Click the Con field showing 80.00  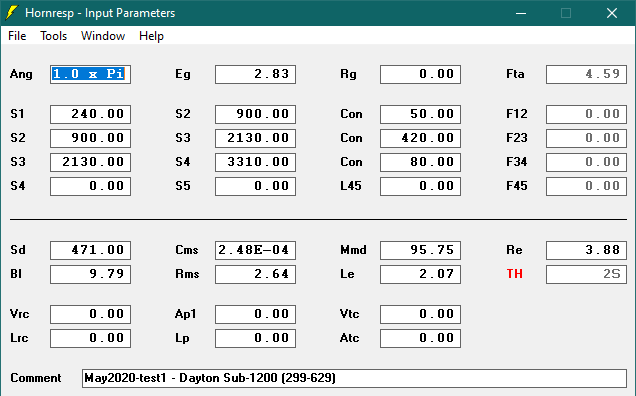coord(420,162)
